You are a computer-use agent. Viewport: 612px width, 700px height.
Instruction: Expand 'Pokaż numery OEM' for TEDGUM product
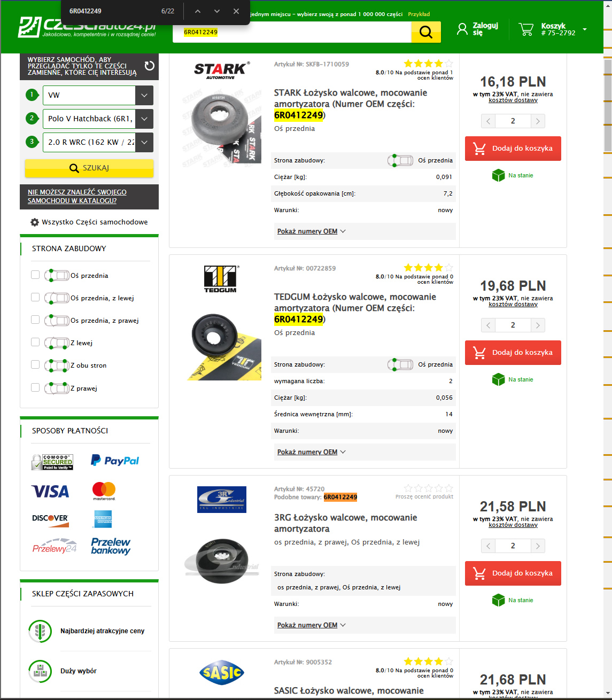coord(312,452)
